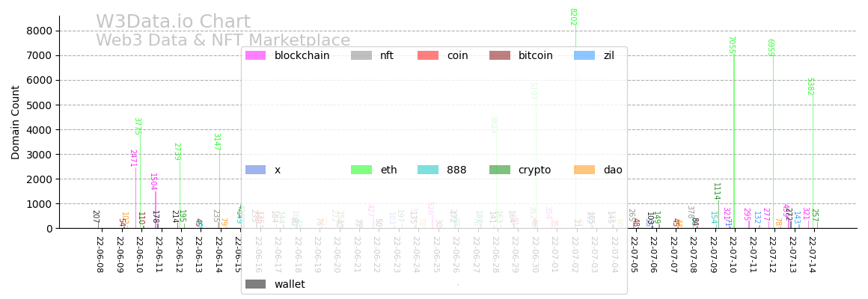The width and height of the screenshot is (868, 299).
Task: Click the dark gray wallet legend swatch
Action: 255,284
